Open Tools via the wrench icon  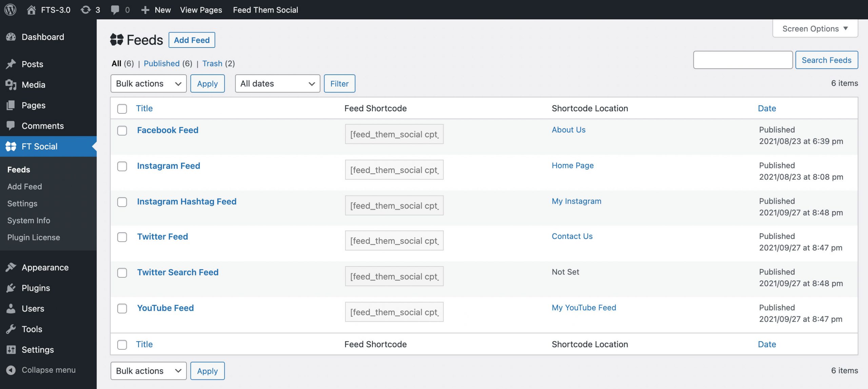[x=11, y=329]
